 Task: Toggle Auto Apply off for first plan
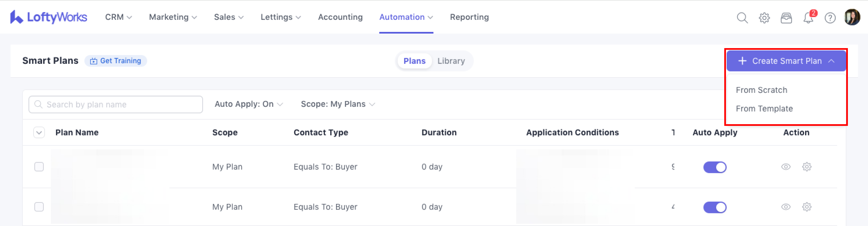[x=715, y=167]
